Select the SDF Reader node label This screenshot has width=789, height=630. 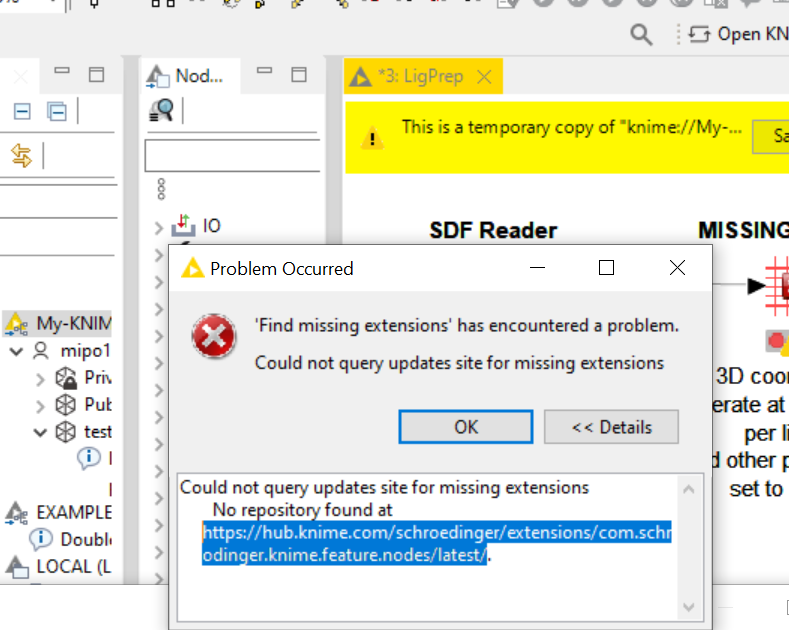click(x=493, y=230)
